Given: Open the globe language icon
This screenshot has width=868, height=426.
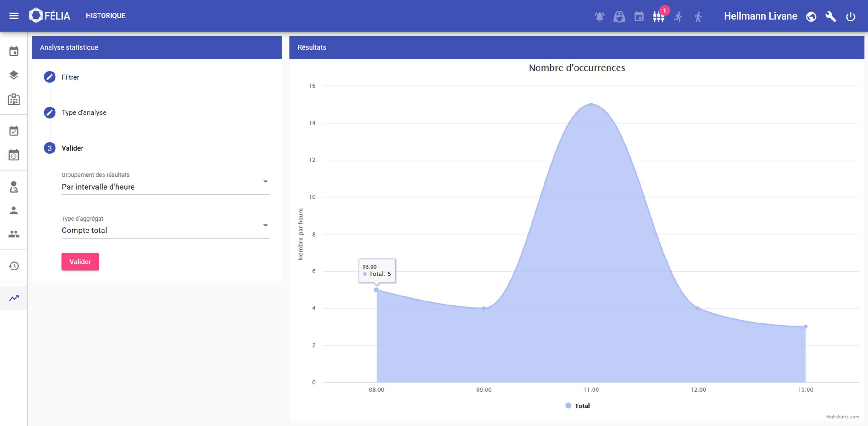Looking at the screenshot, I should coord(811,16).
